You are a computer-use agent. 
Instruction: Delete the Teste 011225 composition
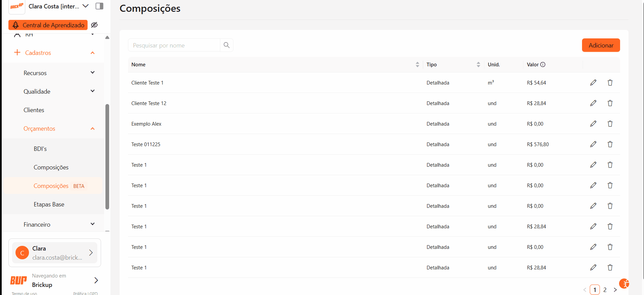coord(610,144)
